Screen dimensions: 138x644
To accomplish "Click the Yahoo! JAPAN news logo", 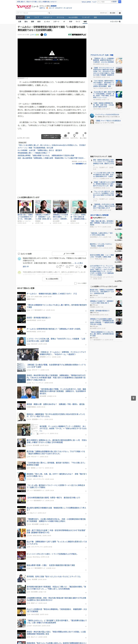I will (27, 7).
